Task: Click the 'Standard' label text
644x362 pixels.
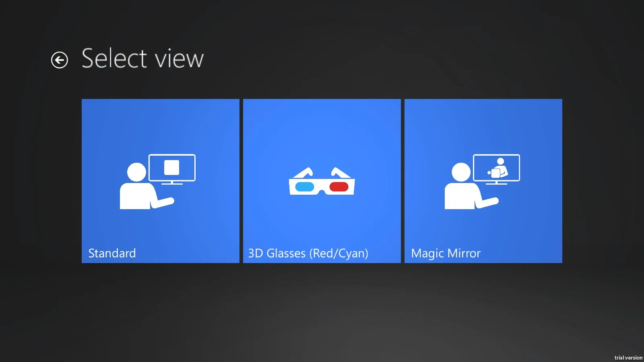Action: pyautogui.click(x=112, y=253)
